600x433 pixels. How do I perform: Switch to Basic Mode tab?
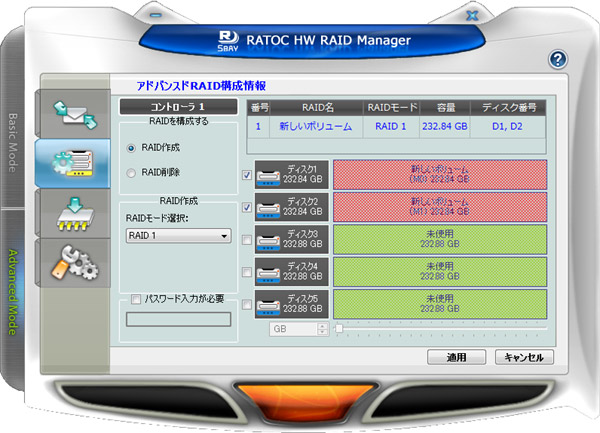click(13, 142)
